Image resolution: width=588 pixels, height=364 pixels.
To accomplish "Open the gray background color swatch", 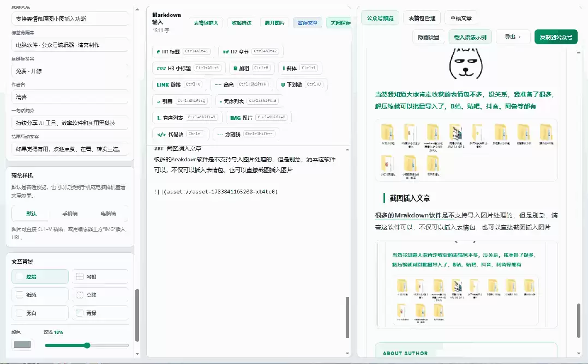I will click(22, 344).
